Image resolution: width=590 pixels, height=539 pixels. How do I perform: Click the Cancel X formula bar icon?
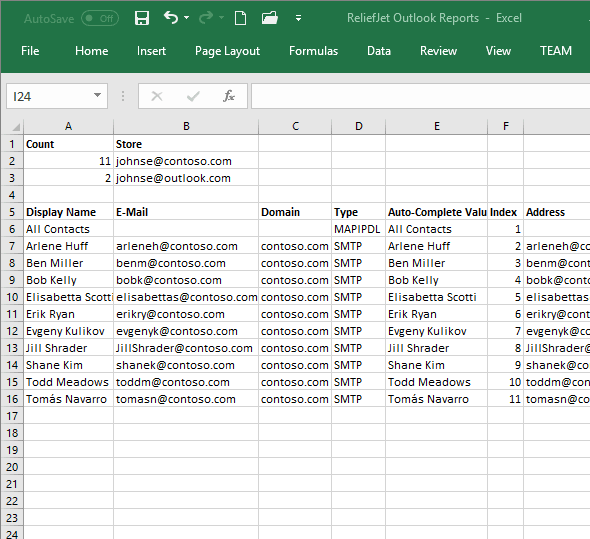pos(157,96)
